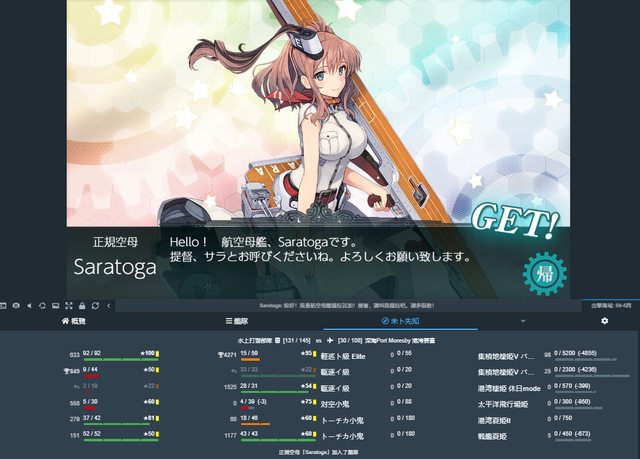Image resolution: width=640 pixels, height=459 pixels.
Task: Click the Saratoga name label
Action: tap(115, 268)
